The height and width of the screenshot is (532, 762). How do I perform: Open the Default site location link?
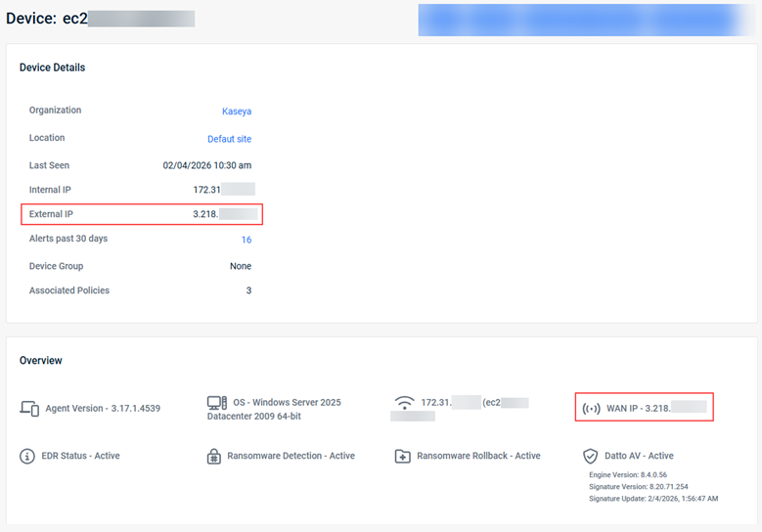[229, 139]
